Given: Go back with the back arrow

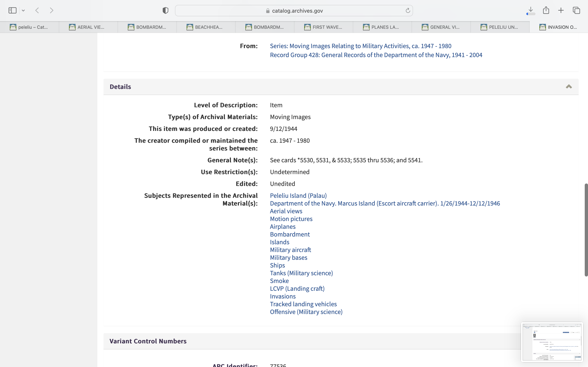Looking at the screenshot, I should click(37, 10).
